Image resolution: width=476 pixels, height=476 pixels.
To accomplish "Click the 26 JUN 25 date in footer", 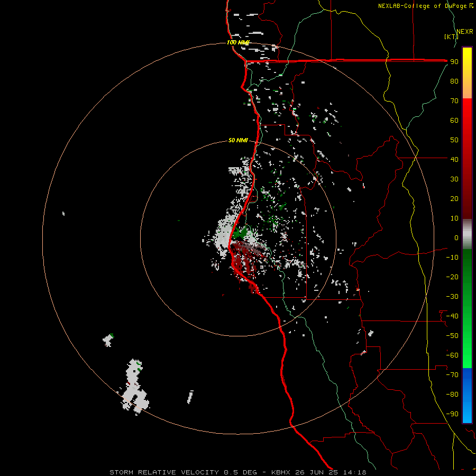I will (317, 472).
